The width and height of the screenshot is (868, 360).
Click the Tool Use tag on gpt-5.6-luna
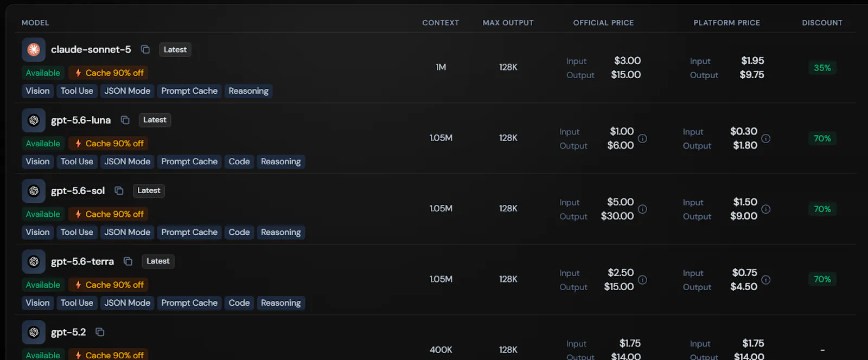click(x=77, y=162)
